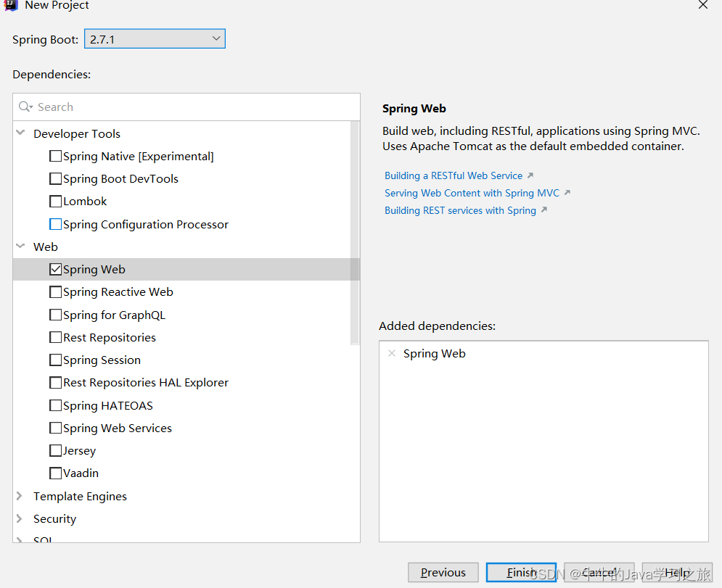The width and height of the screenshot is (722, 588).
Task: Select Spring Web in added dependencies list
Action: (x=434, y=353)
